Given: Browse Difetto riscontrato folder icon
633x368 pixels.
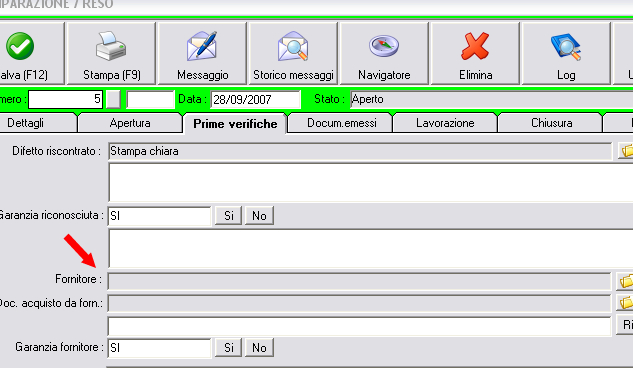Looking at the screenshot, I should (626, 151).
